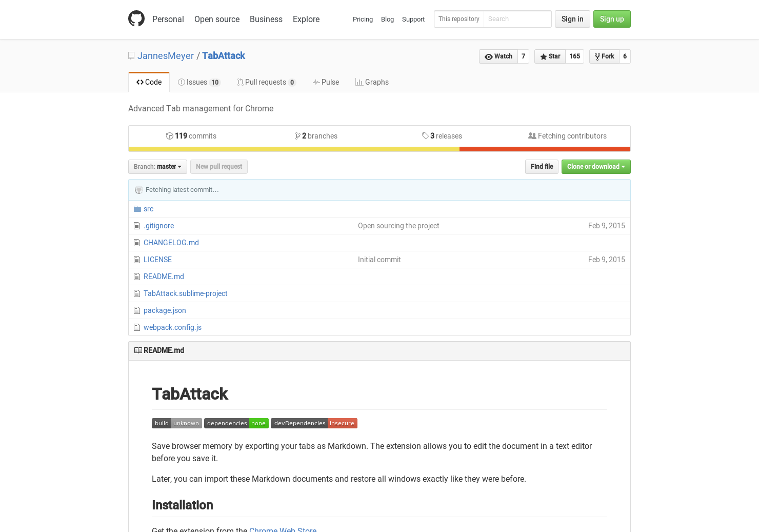Open the Branch: master dropdown
The image size is (759, 532).
[157, 166]
